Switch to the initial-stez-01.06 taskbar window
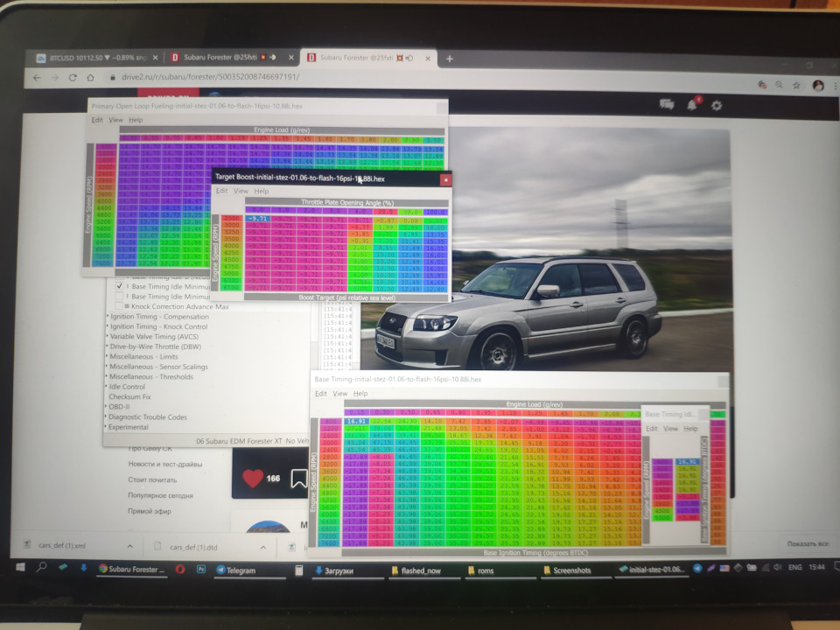 [x=651, y=569]
